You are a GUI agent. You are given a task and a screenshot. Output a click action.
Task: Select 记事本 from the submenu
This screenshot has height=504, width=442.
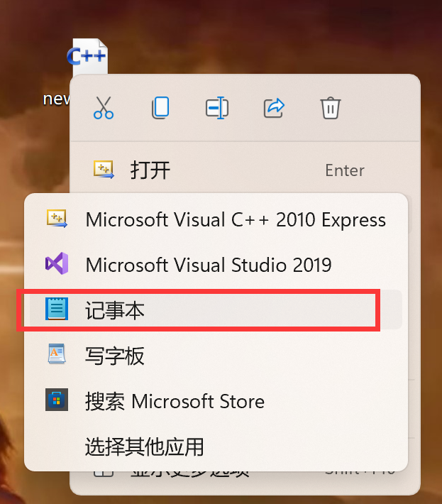(216, 310)
